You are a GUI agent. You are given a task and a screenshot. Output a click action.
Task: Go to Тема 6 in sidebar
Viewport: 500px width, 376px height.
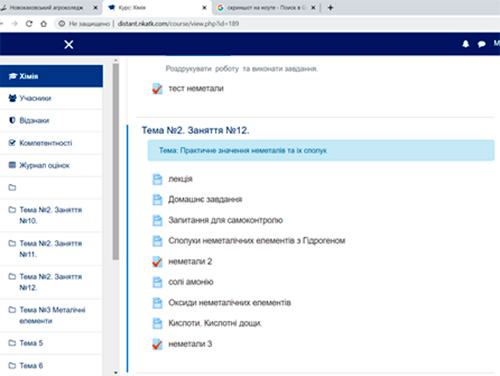51,365
